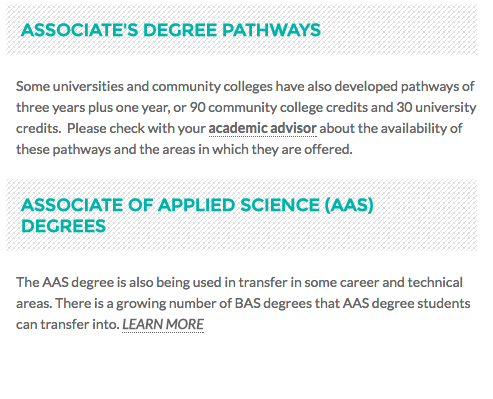The height and width of the screenshot is (399, 493).
Task: Follow the LEARN MORE link
Action: pyautogui.click(x=163, y=324)
